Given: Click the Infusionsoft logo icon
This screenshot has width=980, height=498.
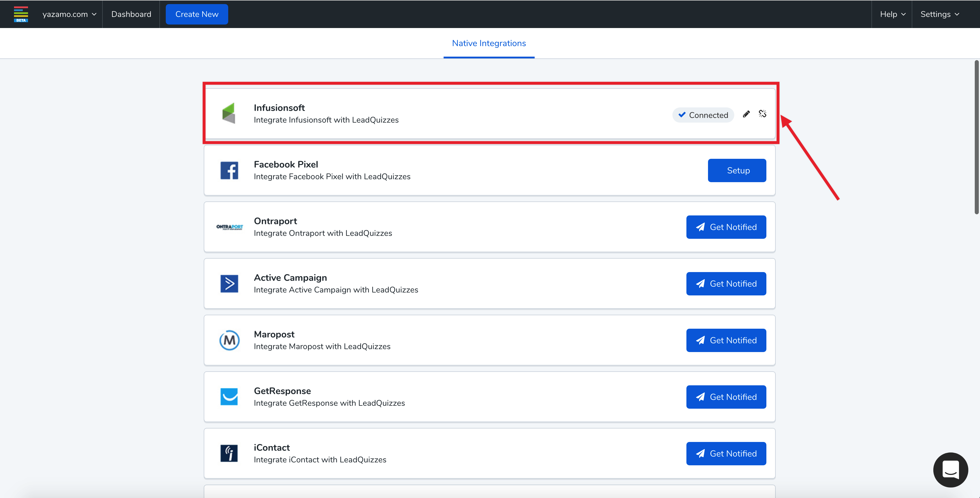Looking at the screenshot, I should (x=229, y=113).
